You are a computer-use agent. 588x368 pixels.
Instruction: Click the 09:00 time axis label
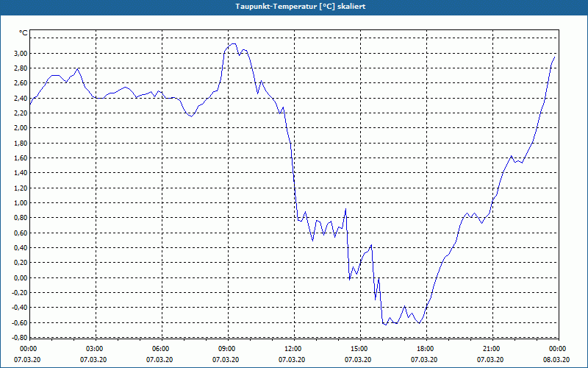228,349
